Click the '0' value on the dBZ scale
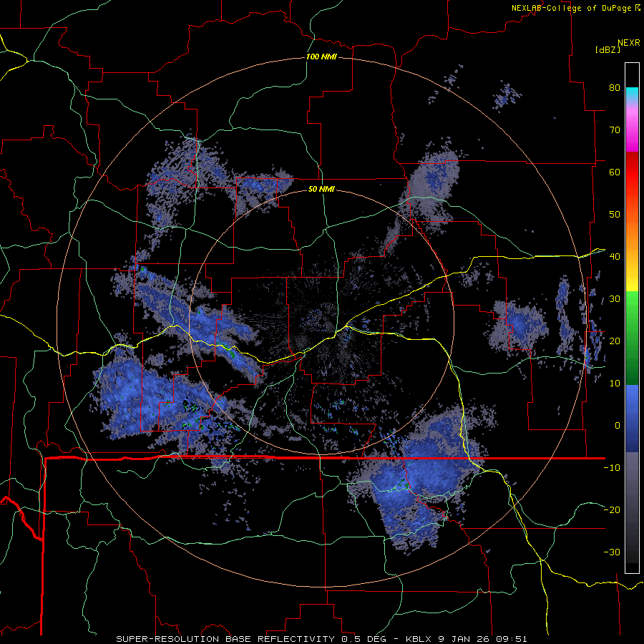Image resolution: width=644 pixels, height=644 pixels. tap(618, 426)
